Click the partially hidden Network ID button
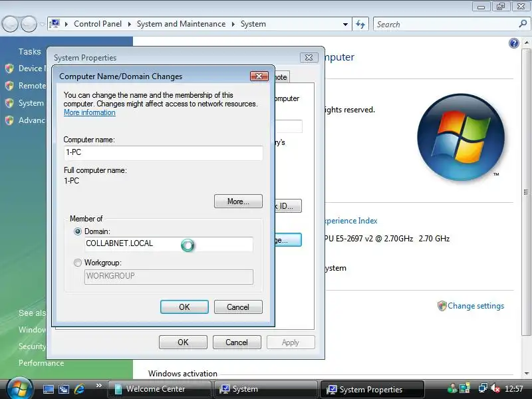Screen dimensions: 532x399 click(x=288, y=206)
